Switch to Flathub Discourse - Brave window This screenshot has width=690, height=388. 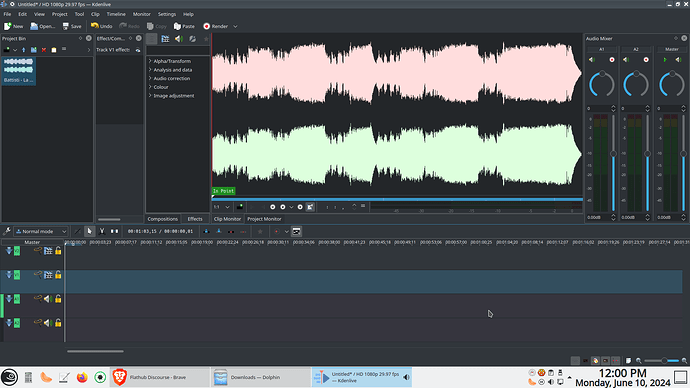coord(159,377)
